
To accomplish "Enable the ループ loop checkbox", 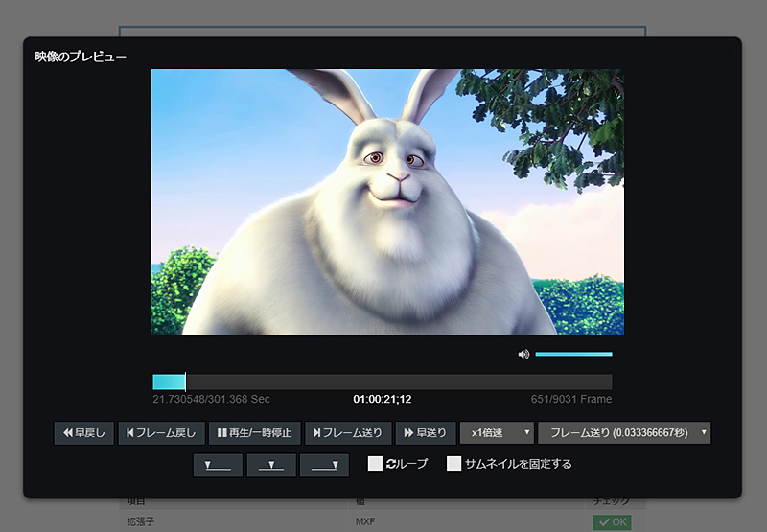I will (x=376, y=464).
